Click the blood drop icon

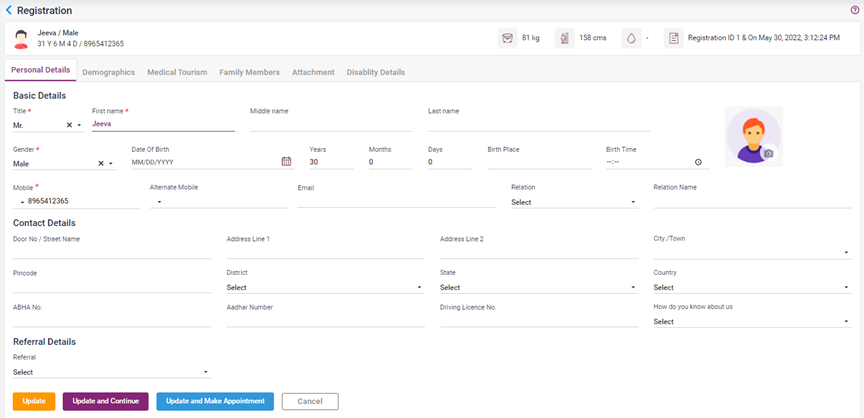(x=631, y=39)
